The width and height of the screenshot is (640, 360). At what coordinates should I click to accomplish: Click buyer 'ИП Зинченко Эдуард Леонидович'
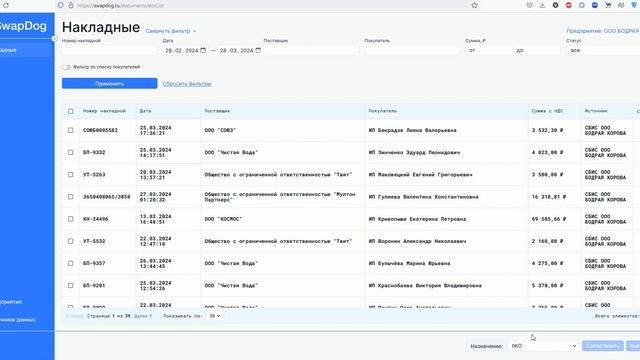click(414, 152)
